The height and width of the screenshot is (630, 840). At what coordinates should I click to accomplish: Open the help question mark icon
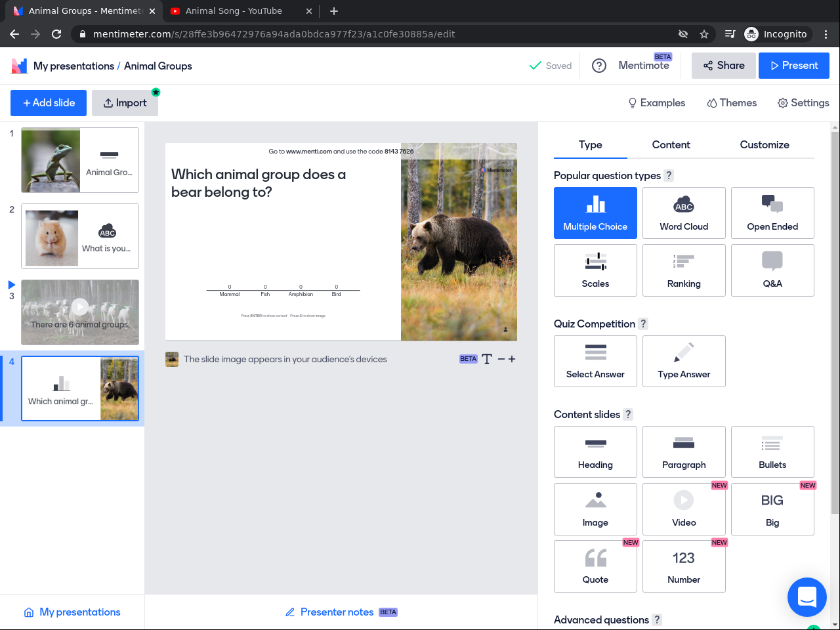point(599,66)
